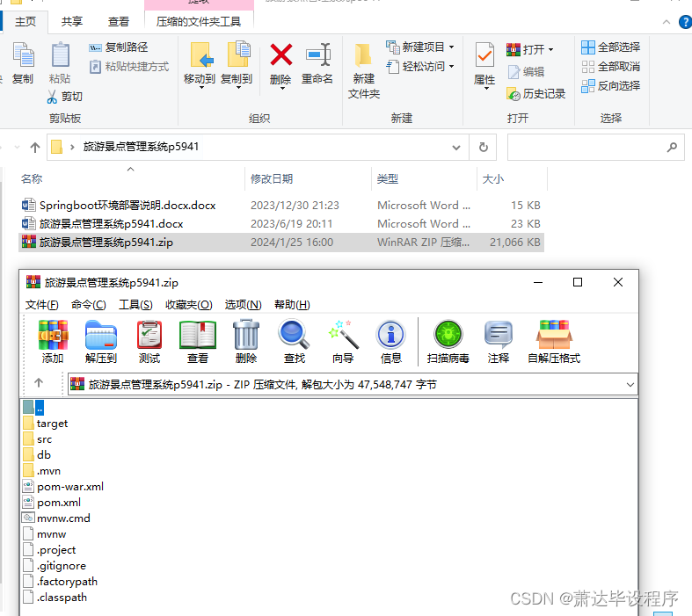
Task: Click the Deselect All (全部取消) button
Action: pyautogui.click(x=611, y=67)
